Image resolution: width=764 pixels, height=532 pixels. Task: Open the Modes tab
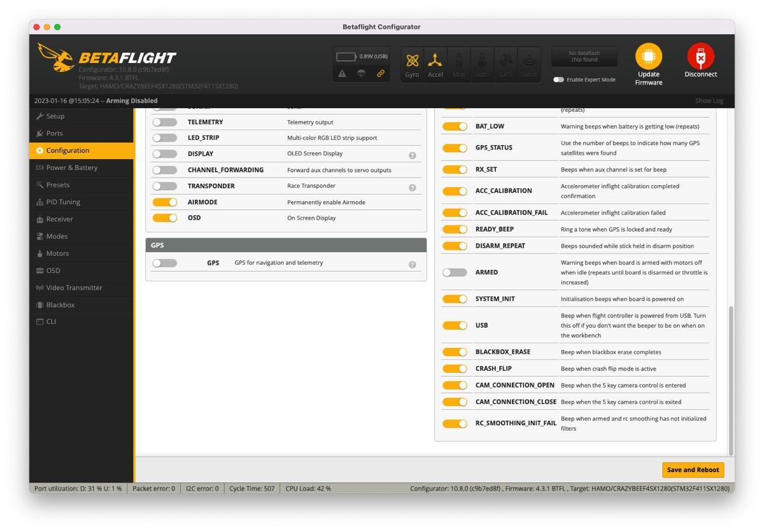[81, 237]
